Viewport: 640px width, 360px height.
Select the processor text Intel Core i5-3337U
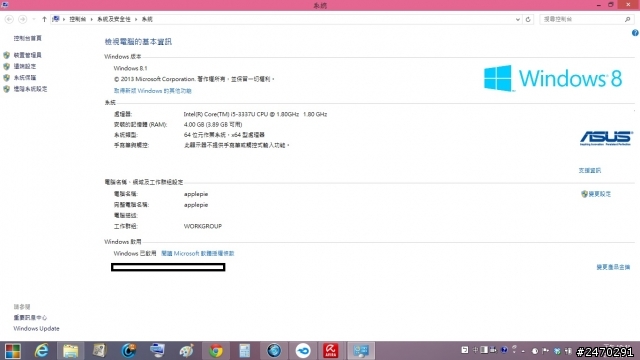tap(255, 114)
